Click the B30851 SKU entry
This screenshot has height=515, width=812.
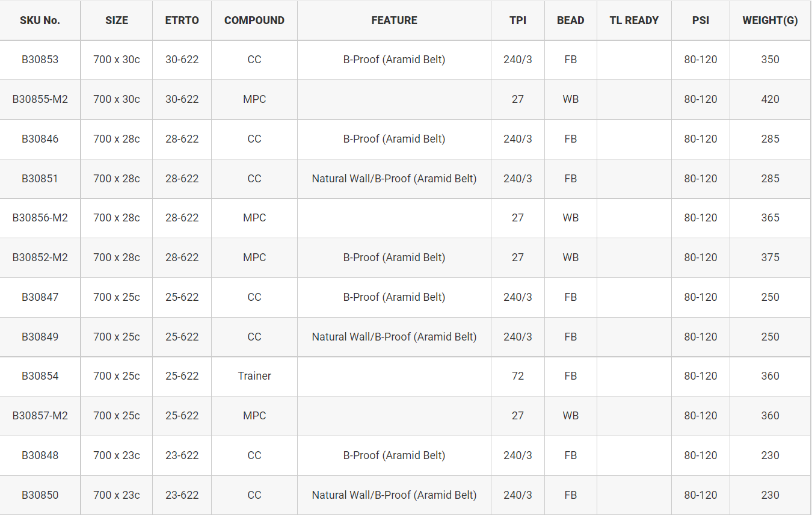(x=40, y=179)
